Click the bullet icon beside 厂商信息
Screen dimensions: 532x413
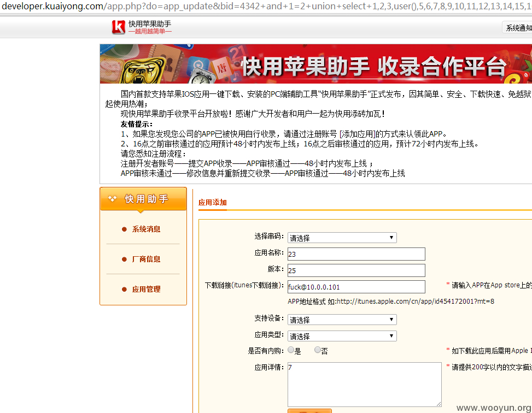pyautogui.click(x=124, y=259)
